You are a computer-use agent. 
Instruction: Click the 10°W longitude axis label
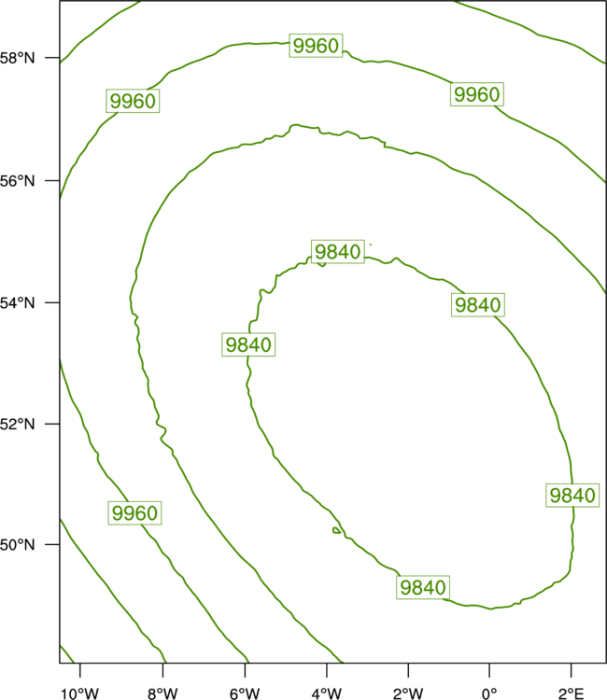tap(80, 693)
